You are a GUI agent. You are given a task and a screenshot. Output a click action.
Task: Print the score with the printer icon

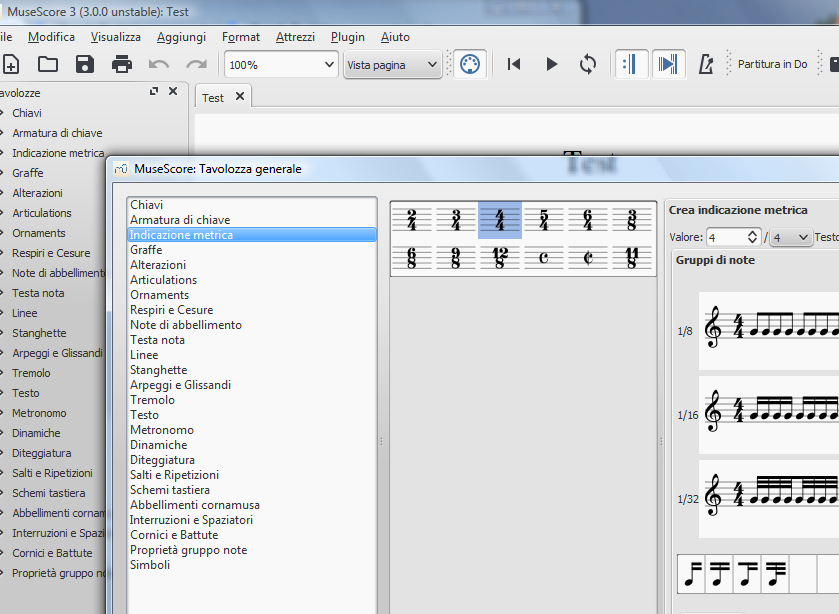point(122,64)
